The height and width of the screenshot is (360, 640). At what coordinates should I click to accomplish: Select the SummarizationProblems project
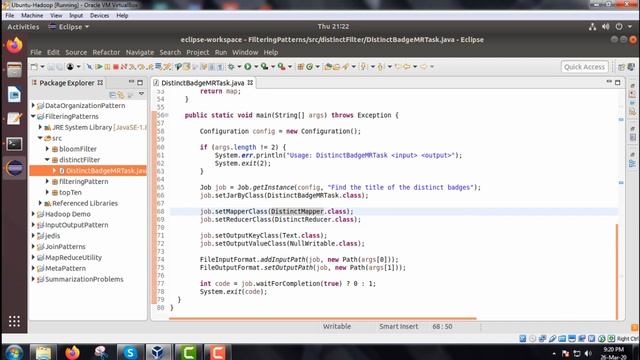coord(84,279)
